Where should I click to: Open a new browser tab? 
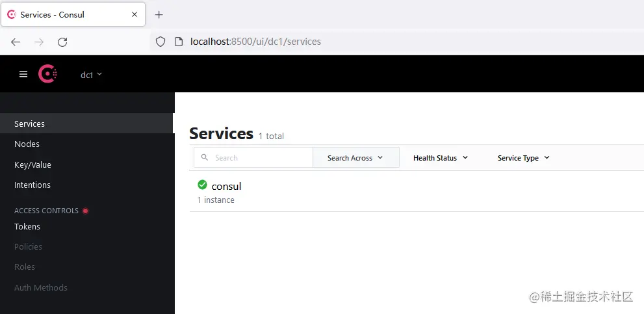[x=159, y=14]
